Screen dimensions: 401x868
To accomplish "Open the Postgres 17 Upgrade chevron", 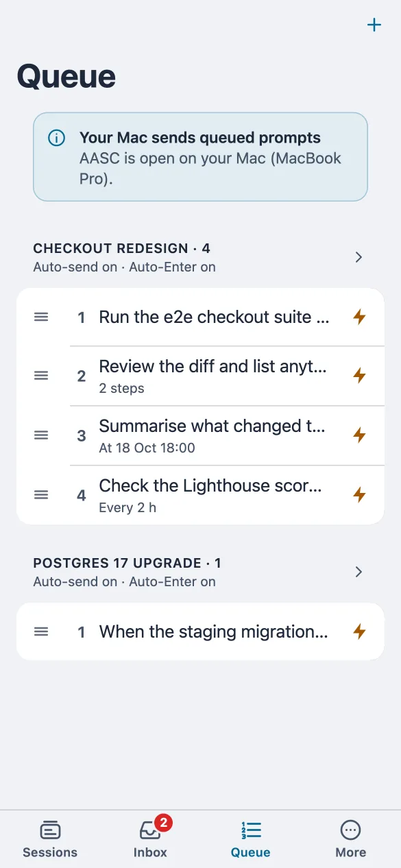I will (359, 572).
